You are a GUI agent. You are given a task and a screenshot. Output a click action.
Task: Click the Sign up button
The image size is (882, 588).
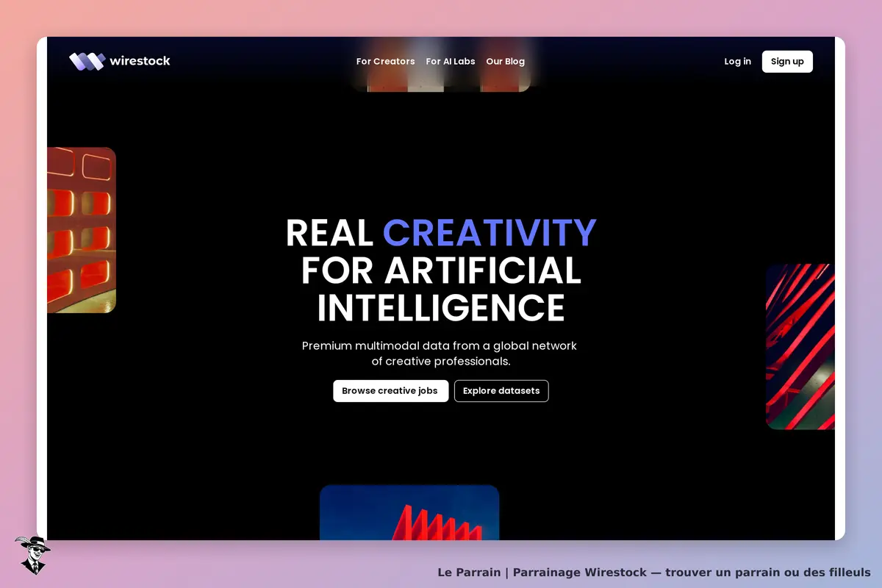coord(787,62)
